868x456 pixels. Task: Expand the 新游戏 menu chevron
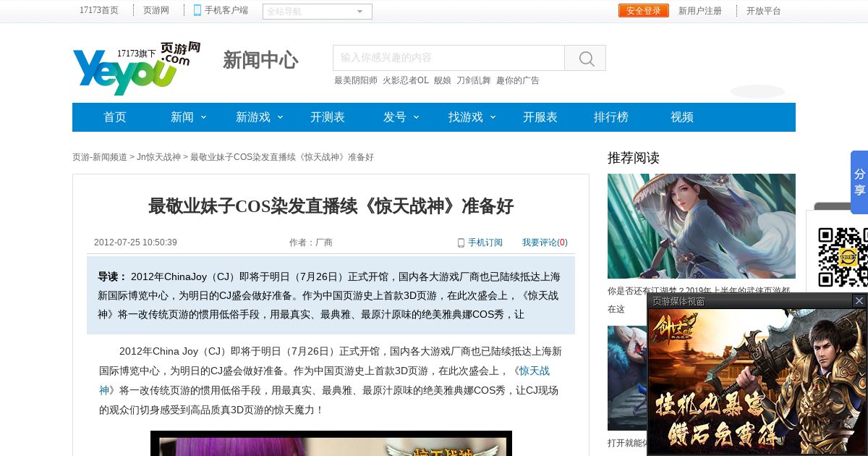pos(280,117)
